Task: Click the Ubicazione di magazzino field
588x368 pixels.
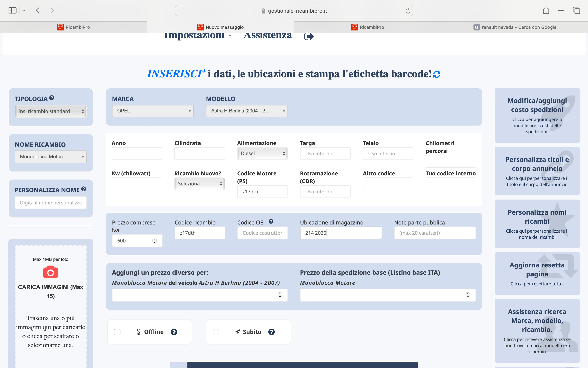Action: pos(341,233)
